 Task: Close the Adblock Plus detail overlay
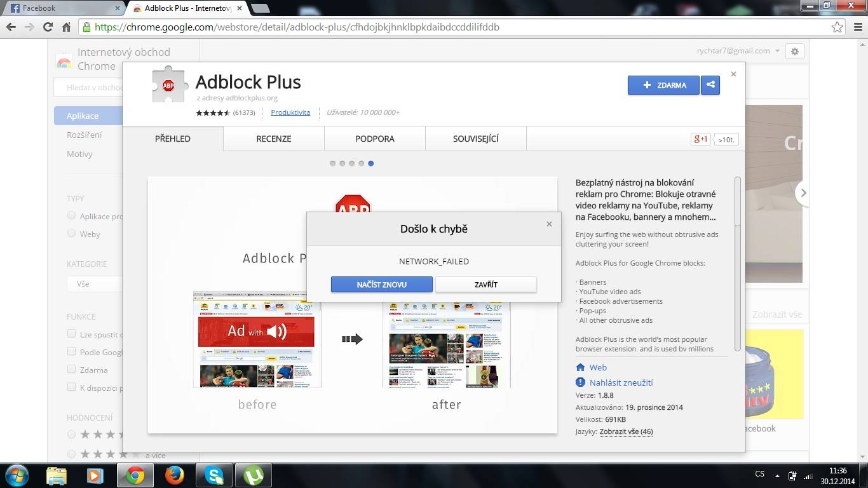click(x=733, y=74)
